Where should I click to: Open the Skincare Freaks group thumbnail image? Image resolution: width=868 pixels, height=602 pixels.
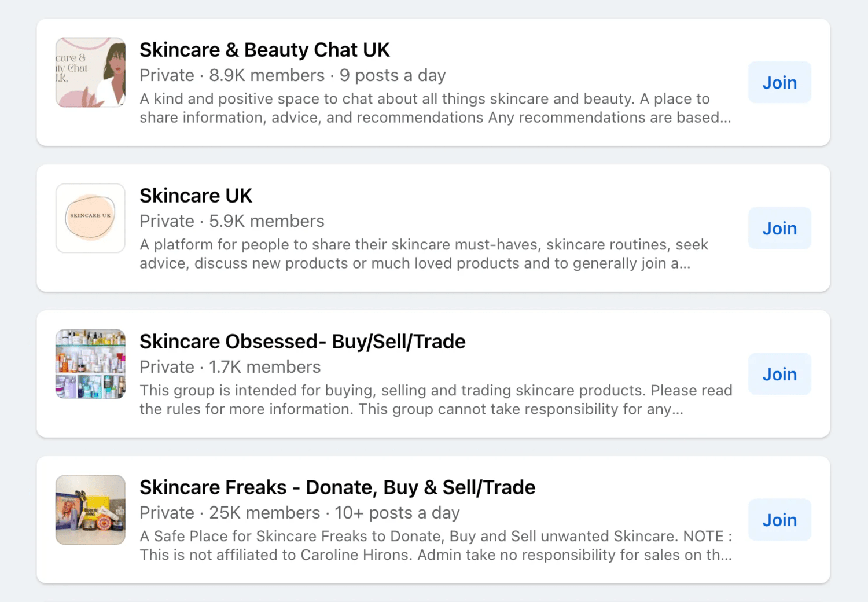click(x=90, y=510)
